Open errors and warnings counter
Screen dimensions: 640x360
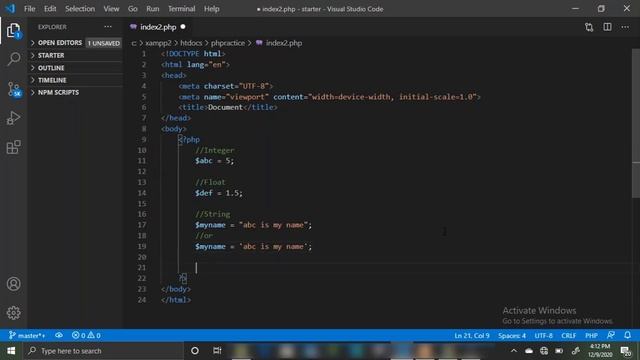[86, 336]
